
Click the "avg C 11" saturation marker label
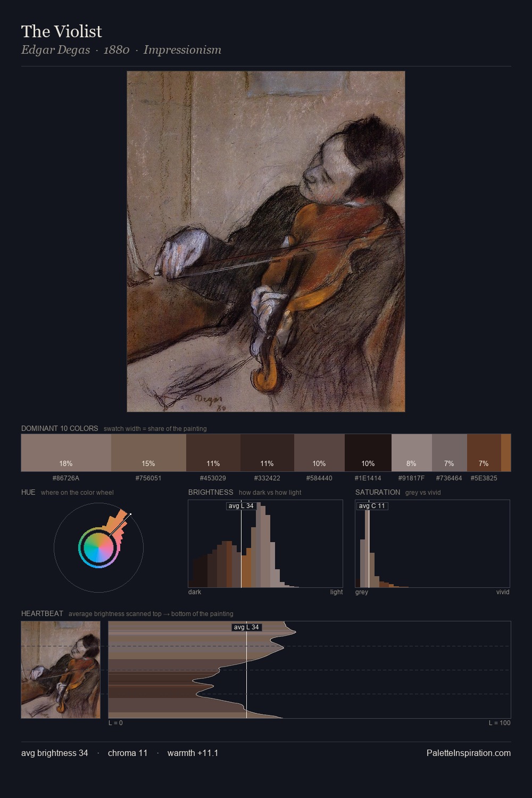[372, 506]
